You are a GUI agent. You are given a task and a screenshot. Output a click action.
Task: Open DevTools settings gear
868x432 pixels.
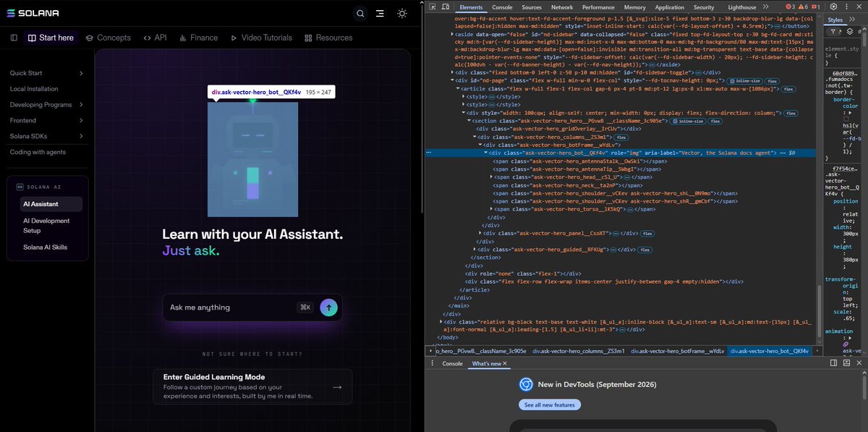tap(833, 7)
